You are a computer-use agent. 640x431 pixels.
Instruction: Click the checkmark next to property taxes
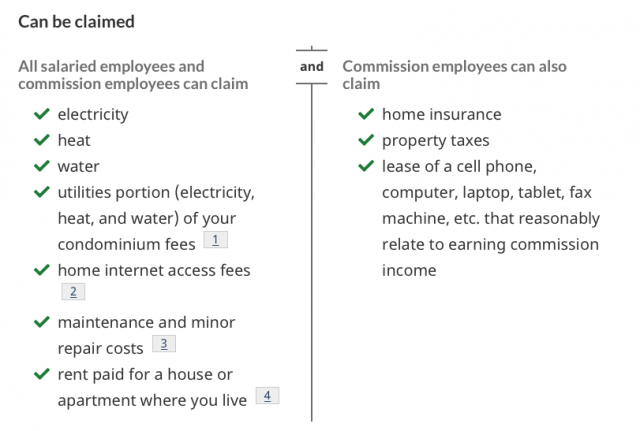pos(366,140)
